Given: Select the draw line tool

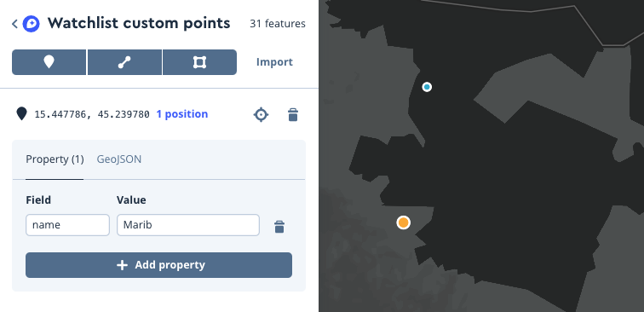Looking at the screenshot, I should (x=124, y=62).
